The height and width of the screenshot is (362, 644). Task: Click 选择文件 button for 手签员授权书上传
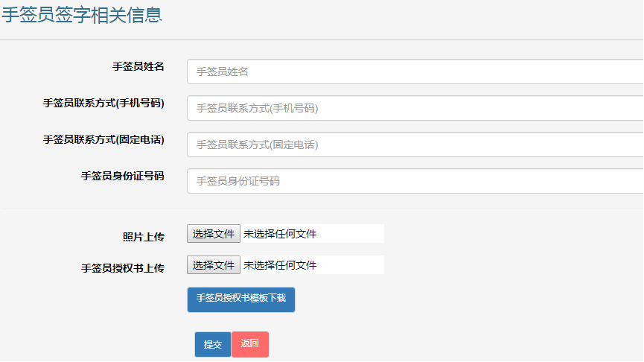coord(214,265)
